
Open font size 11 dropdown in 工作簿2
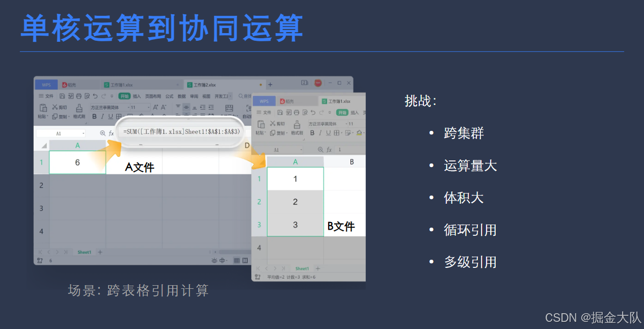point(148,107)
